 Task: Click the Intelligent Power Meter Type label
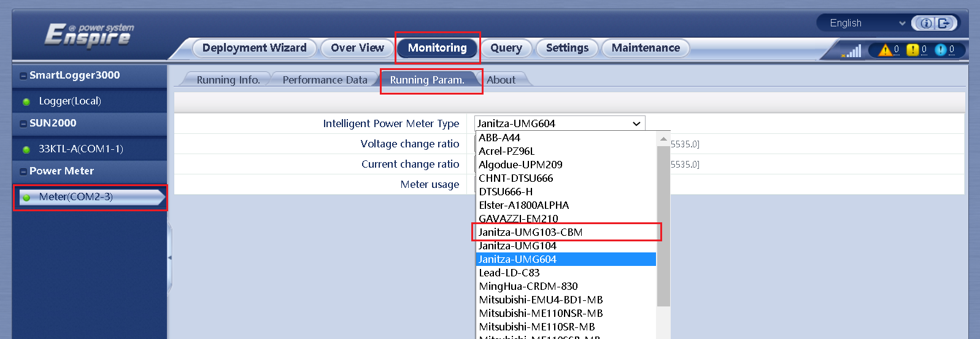click(391, 123)
